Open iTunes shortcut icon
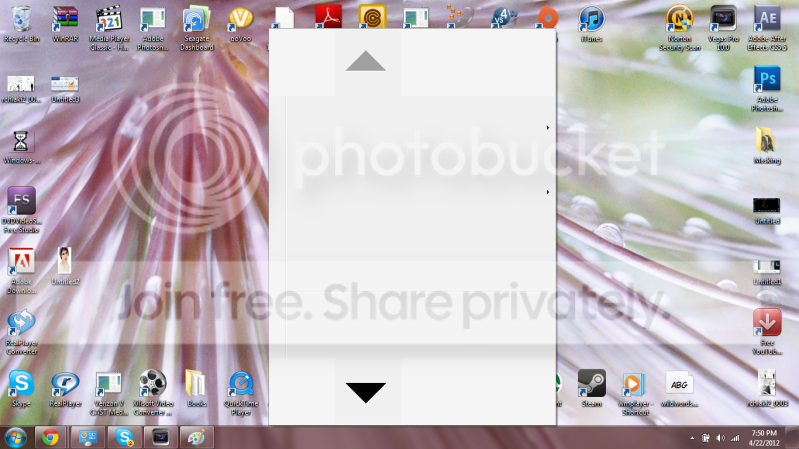The height and width of the screenshot is (449, 799). click(591, 24)
